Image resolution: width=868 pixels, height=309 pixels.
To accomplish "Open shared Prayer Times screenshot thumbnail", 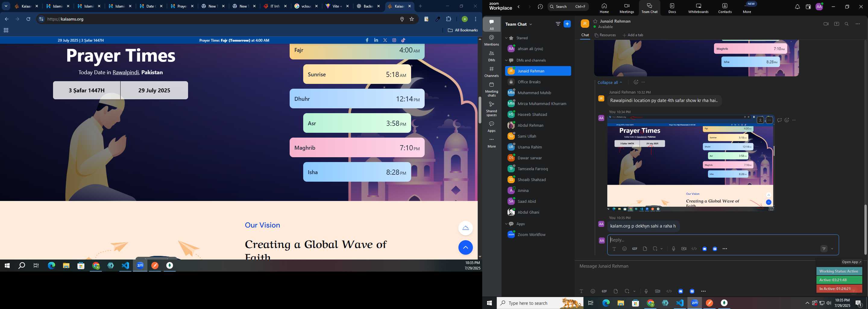I will tap(690, 163).
